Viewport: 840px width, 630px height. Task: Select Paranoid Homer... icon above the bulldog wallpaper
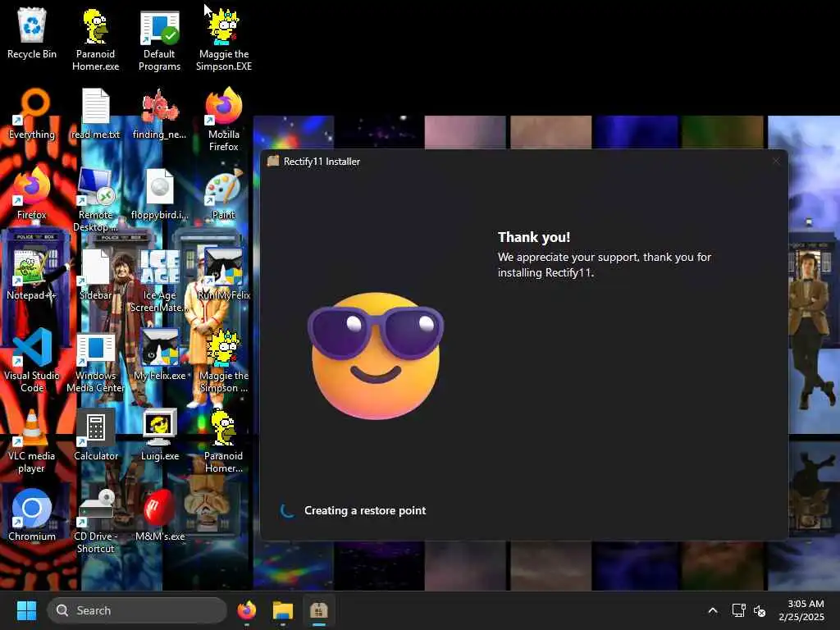(x=223, y=441)
